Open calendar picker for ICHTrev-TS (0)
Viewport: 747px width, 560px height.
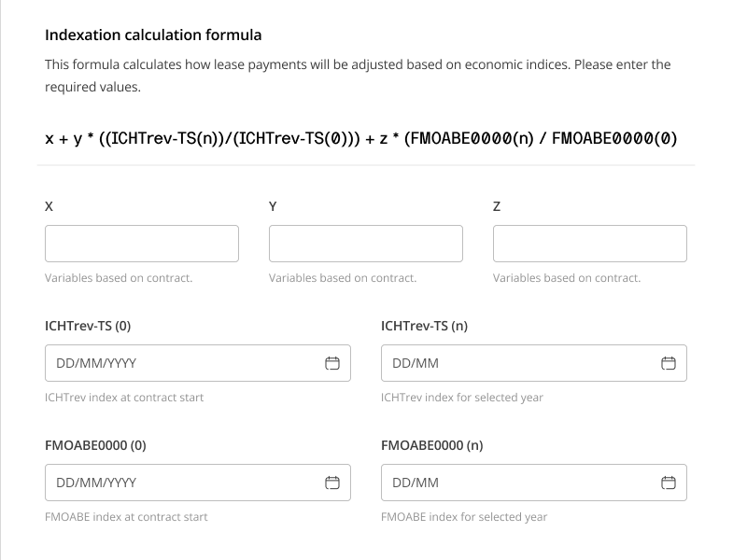pyautogui.click(x=331, y=363)
